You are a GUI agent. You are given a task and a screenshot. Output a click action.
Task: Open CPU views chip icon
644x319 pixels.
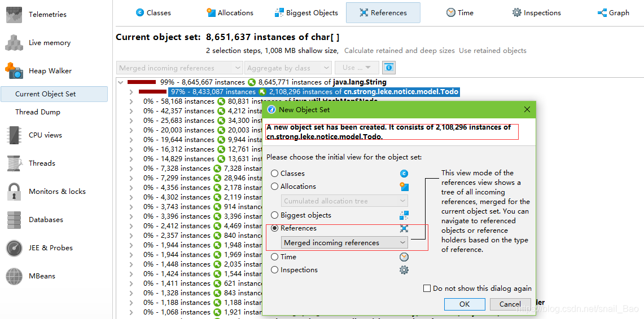14,135
